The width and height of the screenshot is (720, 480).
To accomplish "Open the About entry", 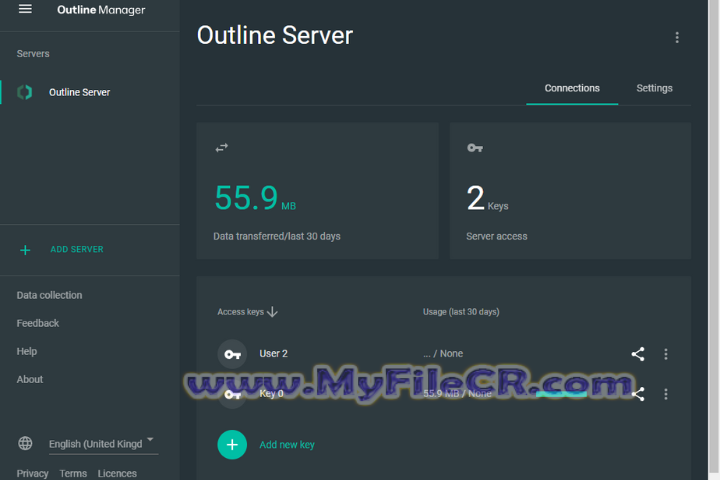I will (29, 379).
